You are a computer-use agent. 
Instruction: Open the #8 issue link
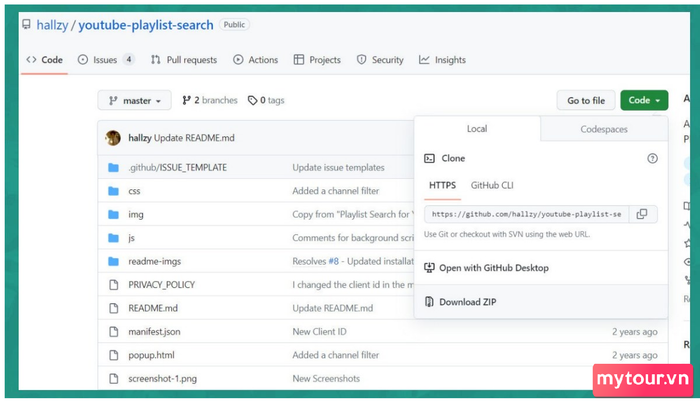[333, 261]
